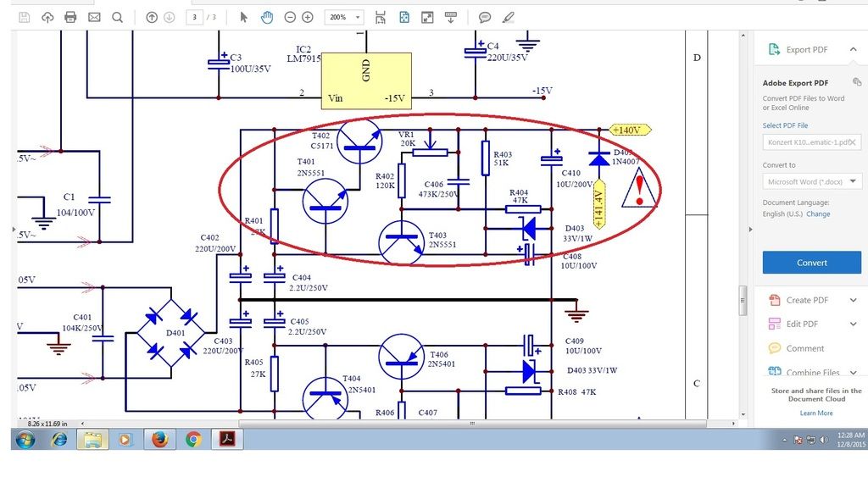Open the Find text magnifier

pyautogui.click(x=117, y=18)
